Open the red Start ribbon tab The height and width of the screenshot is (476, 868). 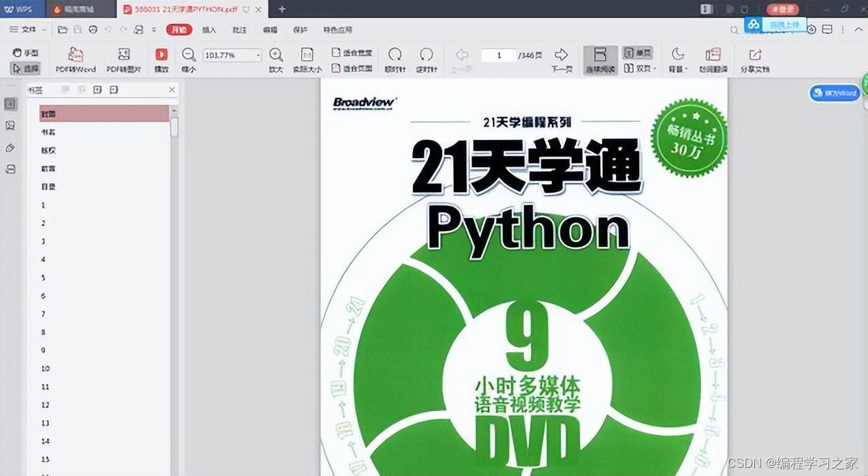(x=179, y=29)
